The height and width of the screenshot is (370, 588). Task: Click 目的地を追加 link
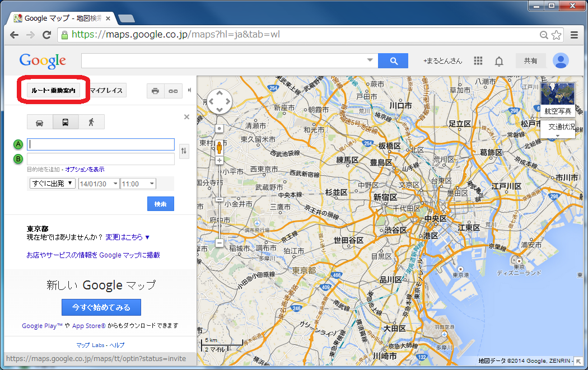(x=43, y=170)
